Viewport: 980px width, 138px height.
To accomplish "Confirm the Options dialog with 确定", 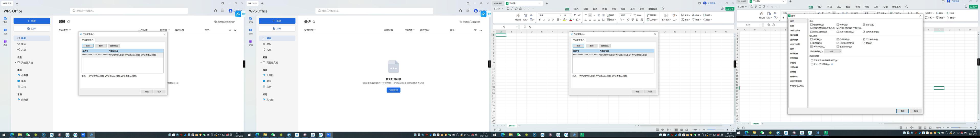I will coord(902,111).
